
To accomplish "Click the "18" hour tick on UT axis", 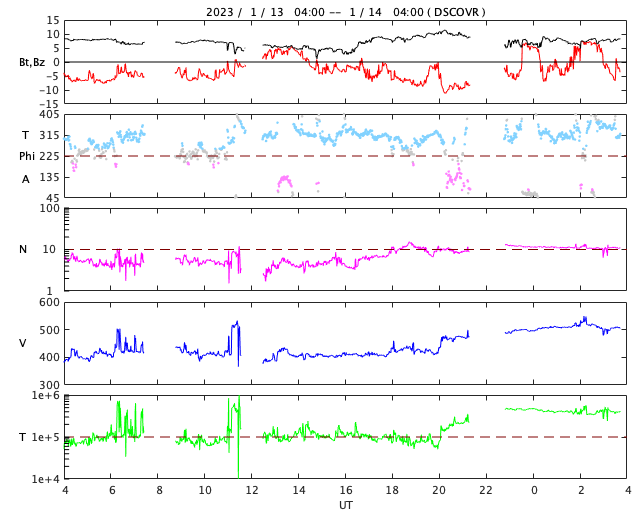I will point(392,490).
